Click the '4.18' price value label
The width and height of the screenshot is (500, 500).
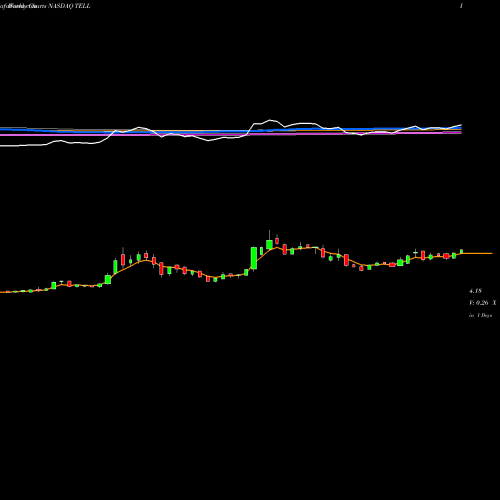475,291
